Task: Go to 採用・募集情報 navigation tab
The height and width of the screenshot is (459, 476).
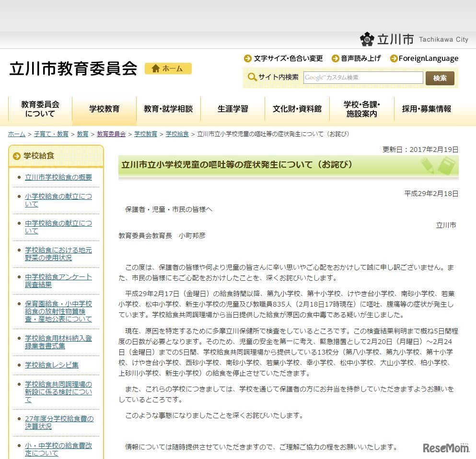Action: tap(426, 109)
